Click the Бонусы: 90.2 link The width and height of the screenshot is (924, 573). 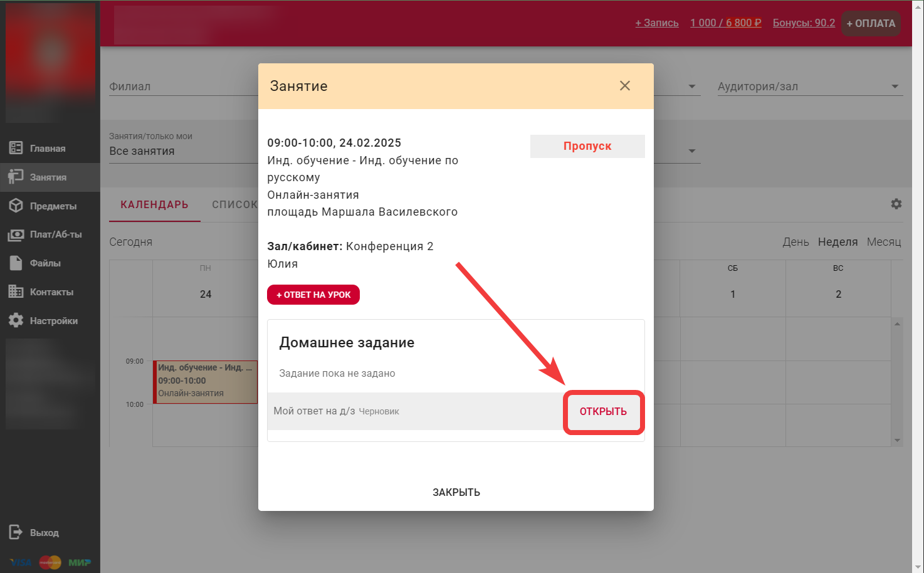point(804,23)
